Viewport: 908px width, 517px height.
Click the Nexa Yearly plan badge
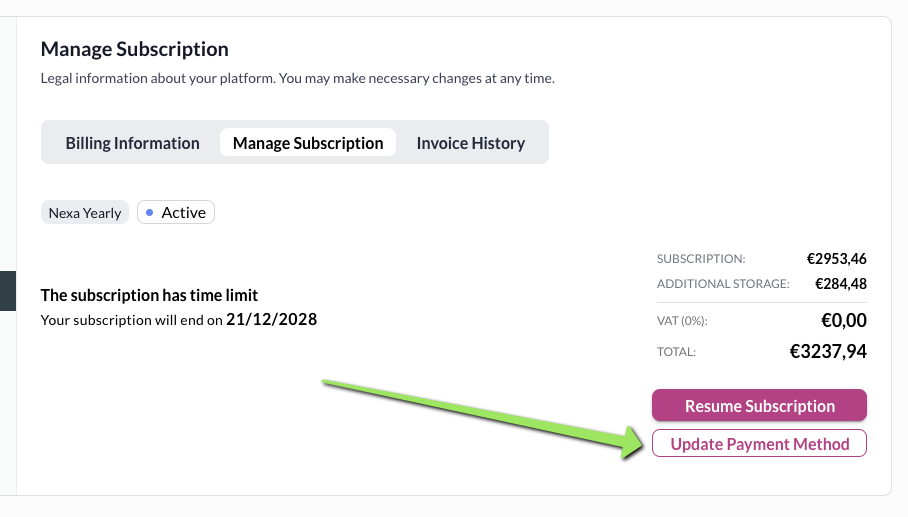click(x=85, y=213)
